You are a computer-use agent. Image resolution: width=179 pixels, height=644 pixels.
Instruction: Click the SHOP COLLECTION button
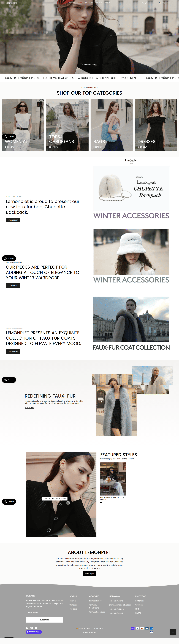(x=89, y=65)
